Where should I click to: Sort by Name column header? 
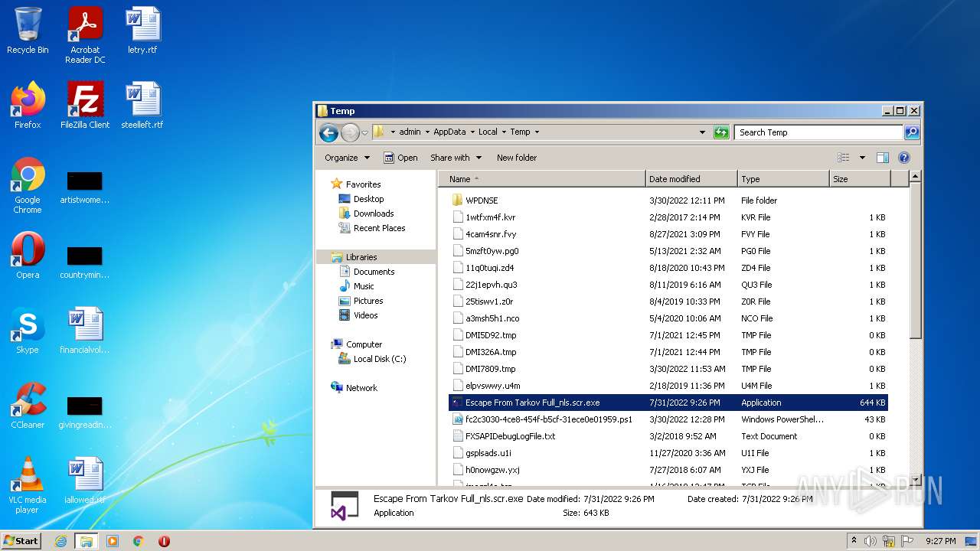[x=542, y=179]
